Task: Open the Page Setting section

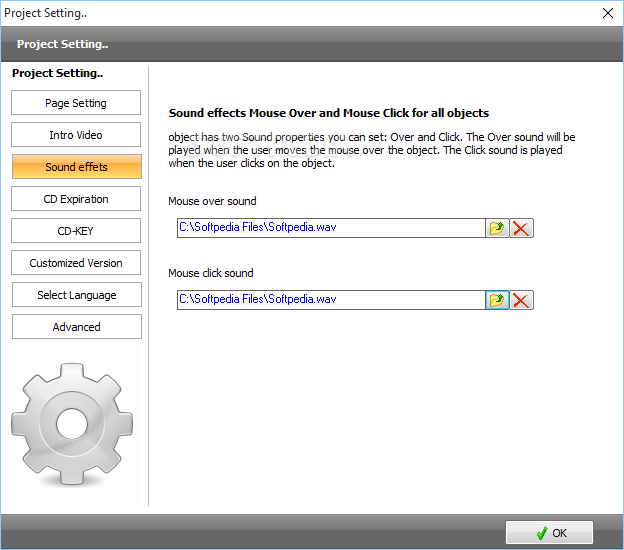Action: 76,103
